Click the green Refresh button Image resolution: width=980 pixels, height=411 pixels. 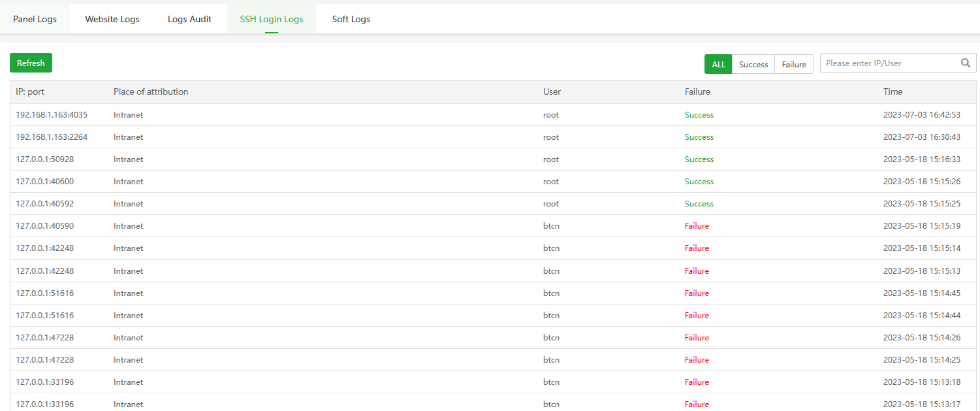(31, 63)
